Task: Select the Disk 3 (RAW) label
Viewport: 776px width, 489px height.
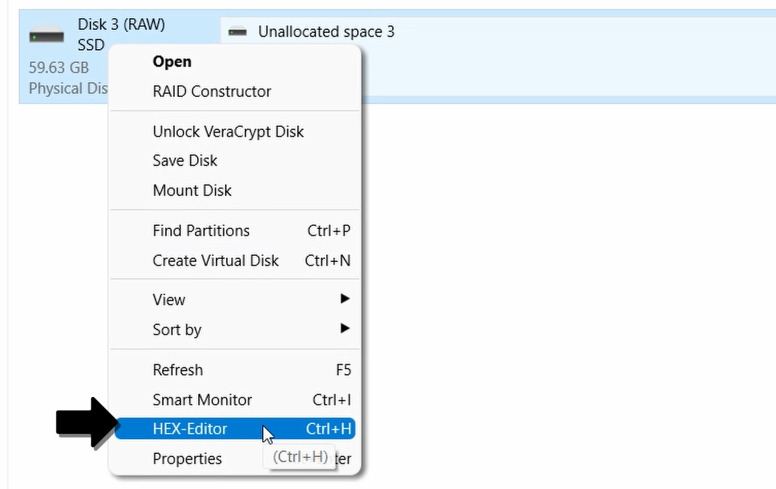Action: coord(121,24)
